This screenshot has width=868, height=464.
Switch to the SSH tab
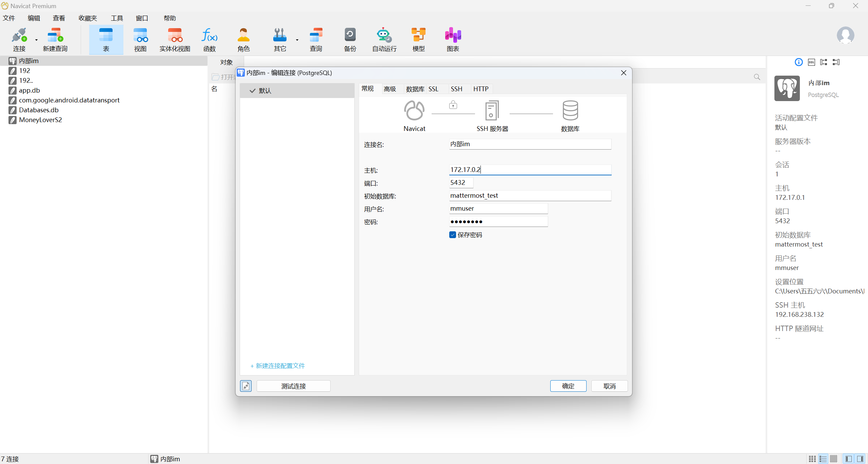click(456, 89)
